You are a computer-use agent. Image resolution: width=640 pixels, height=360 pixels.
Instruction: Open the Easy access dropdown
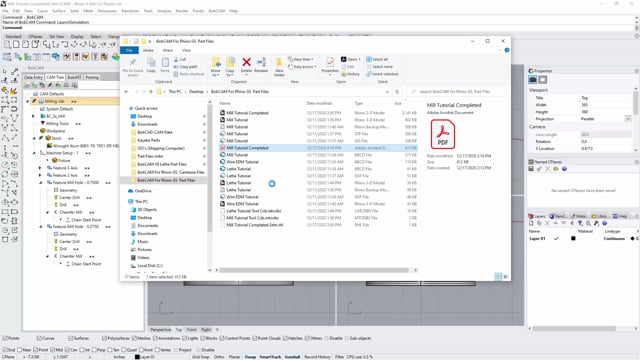[302, 67]
